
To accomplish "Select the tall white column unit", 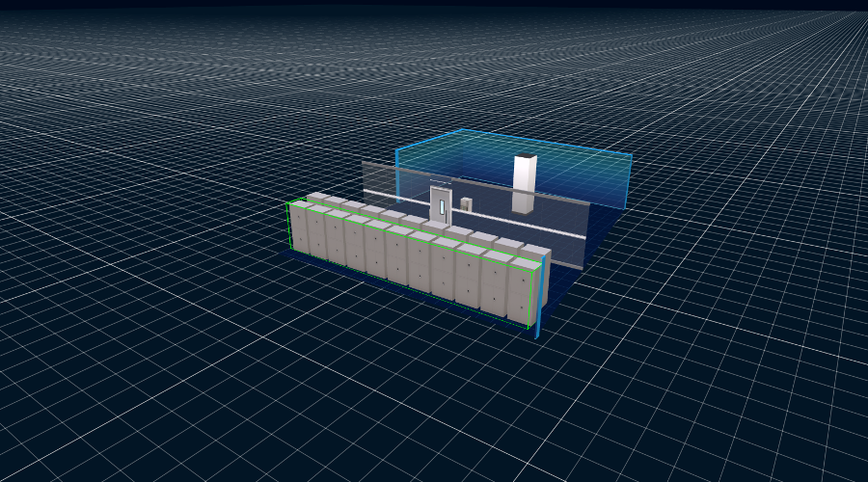I will tap(524, 184).
